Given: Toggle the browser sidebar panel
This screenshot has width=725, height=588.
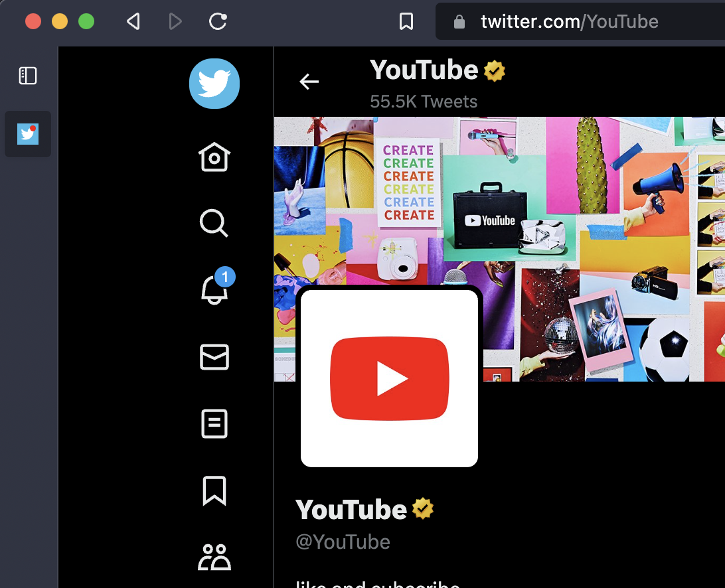Looking at the screenshot, I should tap(28, 76).
